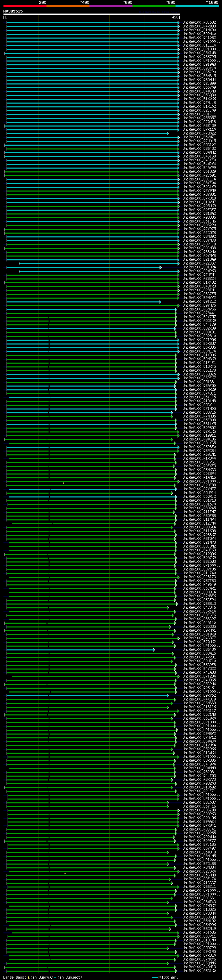
Task: Open hit UniRef100_Q41062
Action: click(x=199, y=38)
